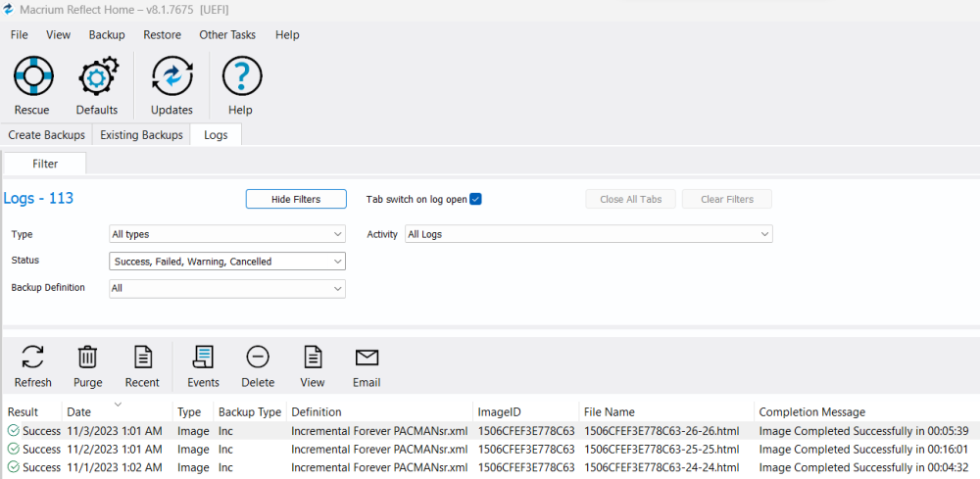View the selected log
Screen dimensions: 980x479
point(313,366)
